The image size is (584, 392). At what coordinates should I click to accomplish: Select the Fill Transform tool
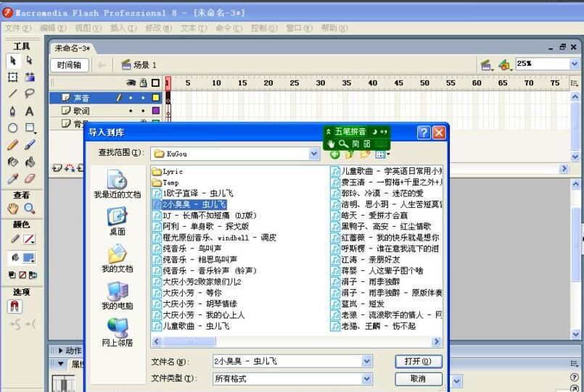pyautogui.click(x=30, y=77)
